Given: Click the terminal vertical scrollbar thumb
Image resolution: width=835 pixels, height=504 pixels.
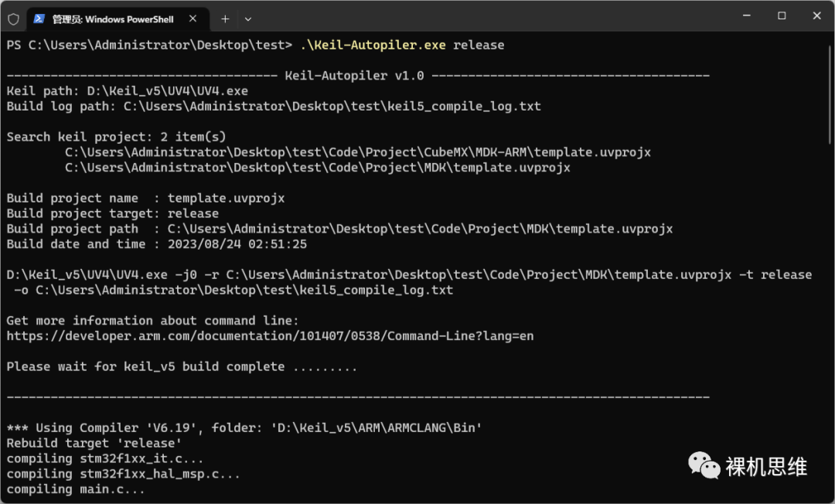Looking at the screenshot, I should pyautogui.click(x=829, y=94).
